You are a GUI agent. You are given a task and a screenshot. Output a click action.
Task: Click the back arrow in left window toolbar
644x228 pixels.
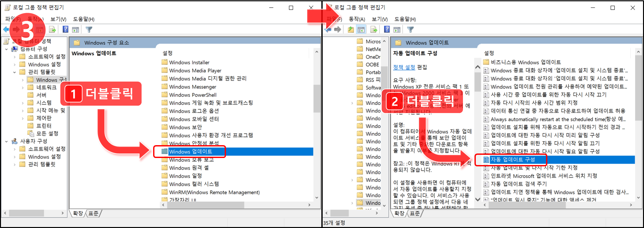[x=6, y=30]
